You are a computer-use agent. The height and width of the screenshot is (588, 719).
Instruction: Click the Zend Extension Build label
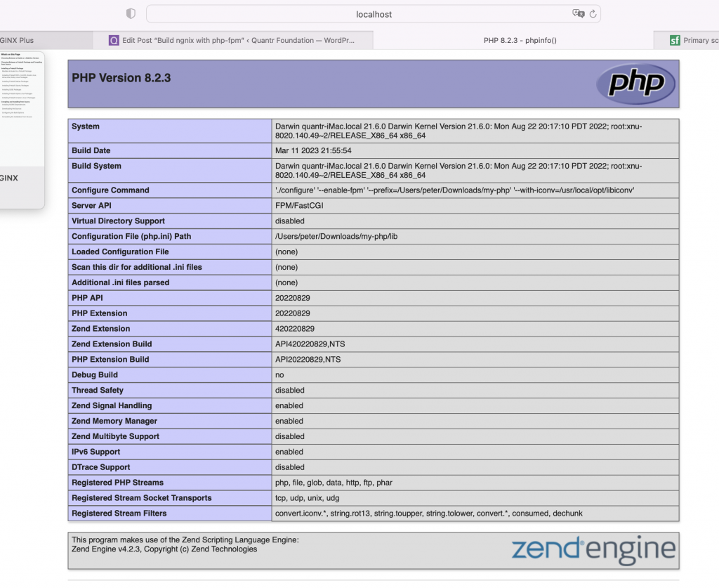click(x=112, y=344)
